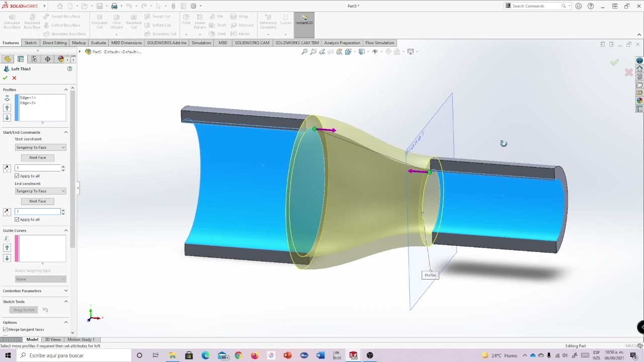
Task: Reverse end constraint tangent direction arrow
Action: point(7,212)
